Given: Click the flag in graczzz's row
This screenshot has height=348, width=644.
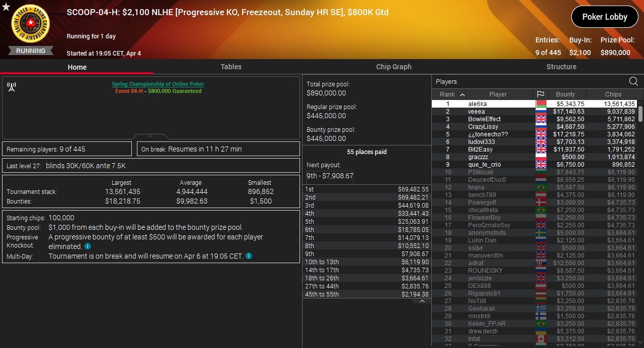Looking at the screenshot, I should 540,157.
